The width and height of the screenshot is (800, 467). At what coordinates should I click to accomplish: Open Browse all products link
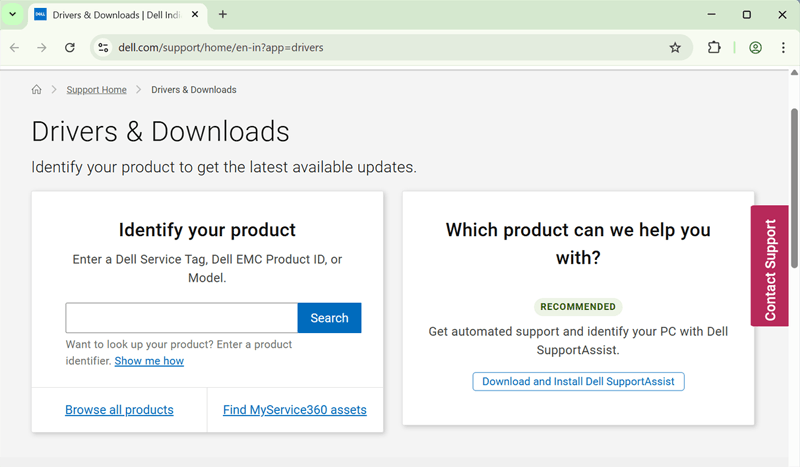pos(119,410)
